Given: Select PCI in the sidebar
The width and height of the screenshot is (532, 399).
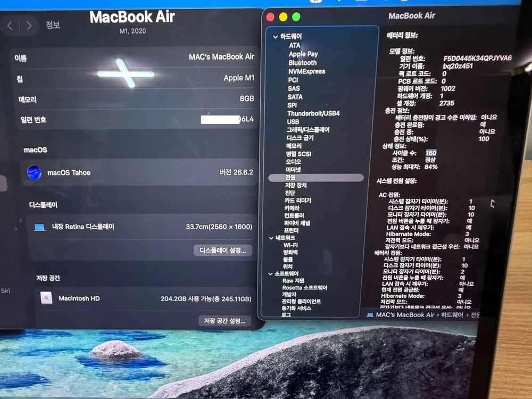Looking at the screenshot, I should point(293,80).
